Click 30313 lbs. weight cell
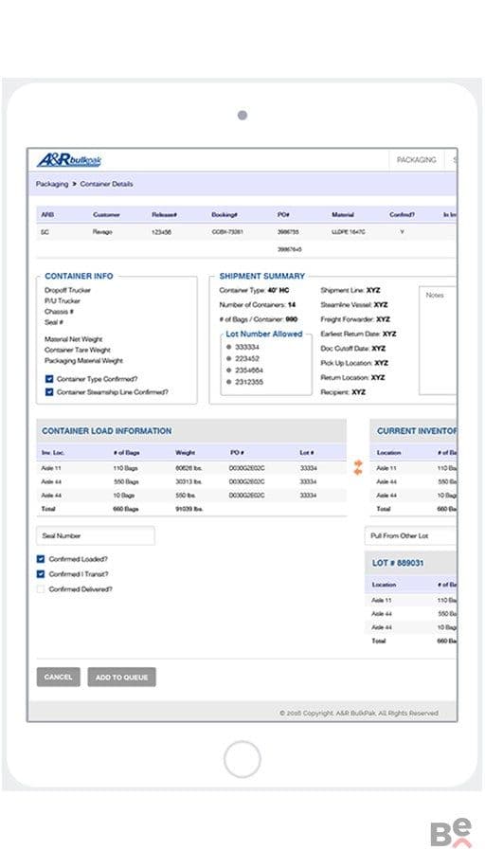Viewport: 485px width, 868px height. [189, 481]
